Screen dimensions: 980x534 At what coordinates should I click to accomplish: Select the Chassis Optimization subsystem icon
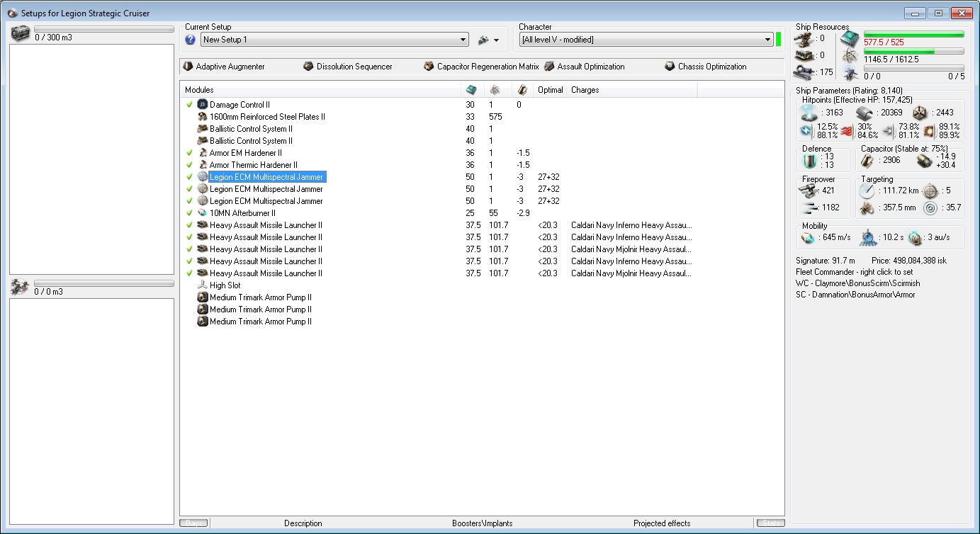pos(670,67)
